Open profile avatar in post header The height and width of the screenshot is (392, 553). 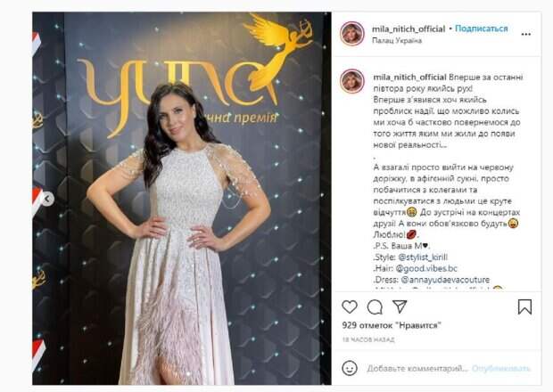[352, 34]
